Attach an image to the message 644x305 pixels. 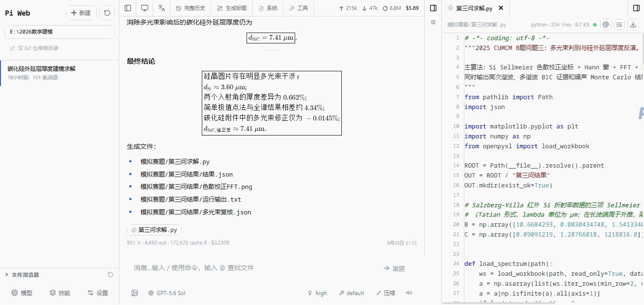pos(135,293)
